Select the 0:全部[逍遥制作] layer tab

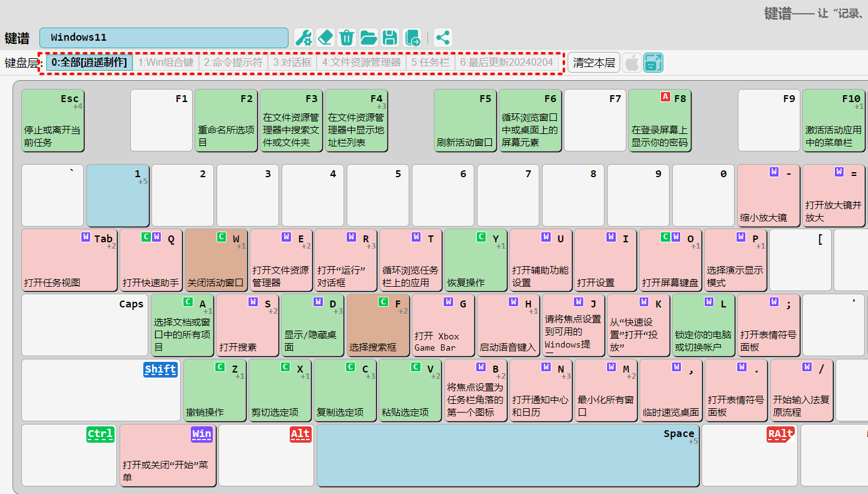tap(89, 63)
